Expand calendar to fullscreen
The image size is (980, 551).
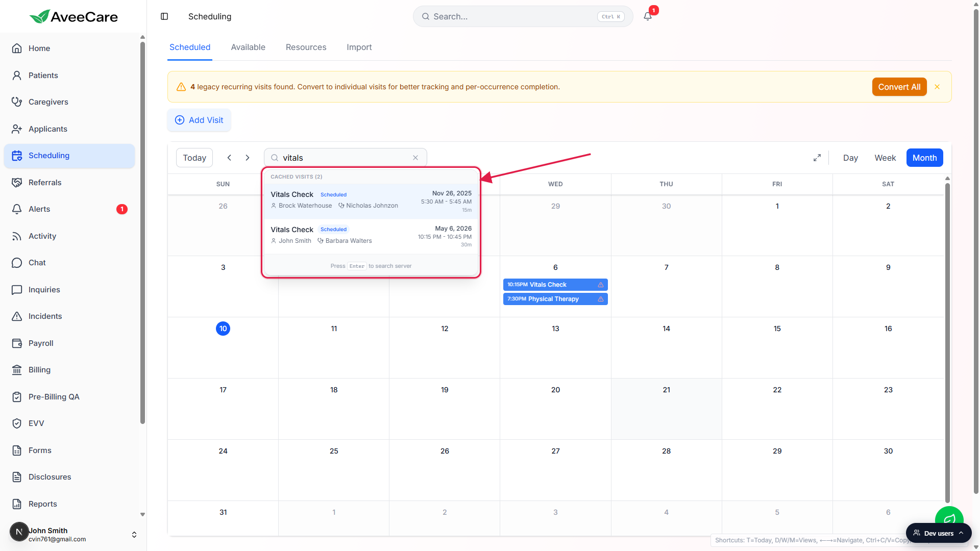817,158
